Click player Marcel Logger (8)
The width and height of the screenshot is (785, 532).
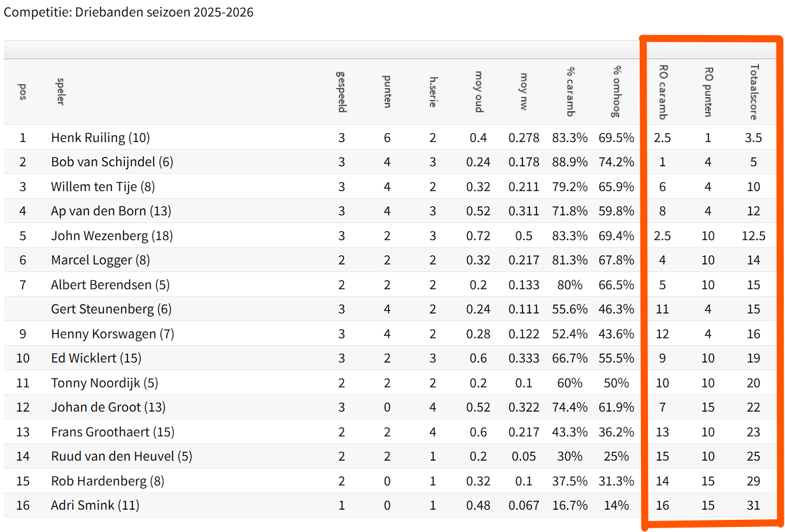point(101,260)
